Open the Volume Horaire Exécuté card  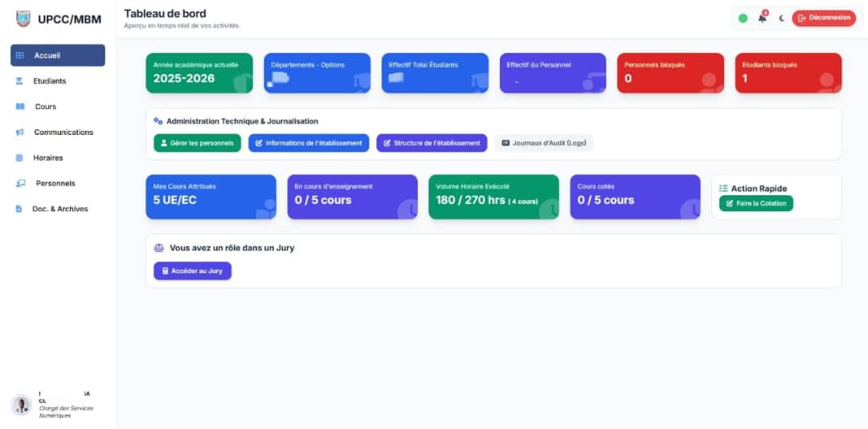[x=493, y=197]
